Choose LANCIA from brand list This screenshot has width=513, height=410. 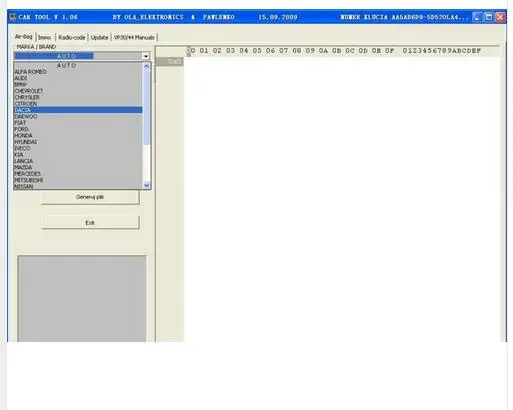[78, 161]
